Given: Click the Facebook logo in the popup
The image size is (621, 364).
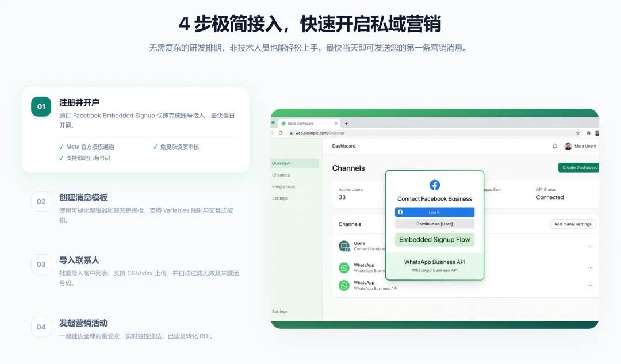Looking at the screenshot, I should pos(435,185).
